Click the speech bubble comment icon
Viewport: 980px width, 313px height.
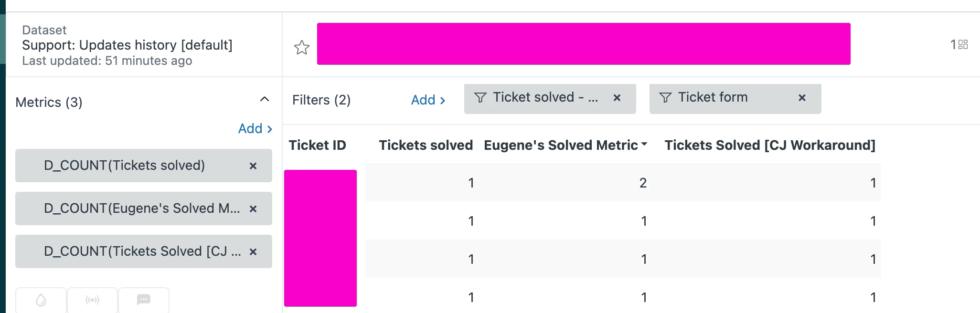(144, 300)
